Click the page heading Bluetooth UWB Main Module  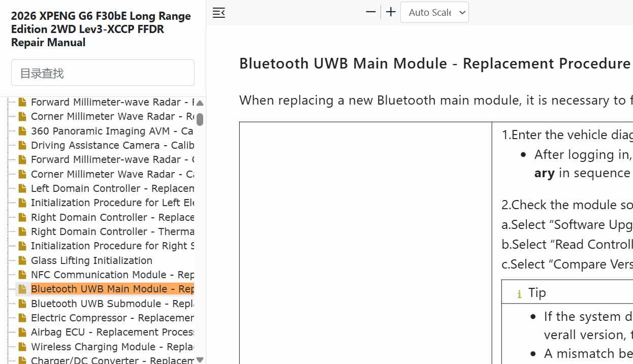[434, 63]
